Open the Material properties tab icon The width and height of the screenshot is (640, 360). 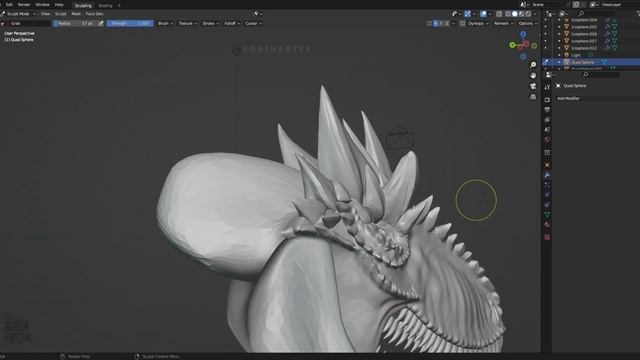547,224
